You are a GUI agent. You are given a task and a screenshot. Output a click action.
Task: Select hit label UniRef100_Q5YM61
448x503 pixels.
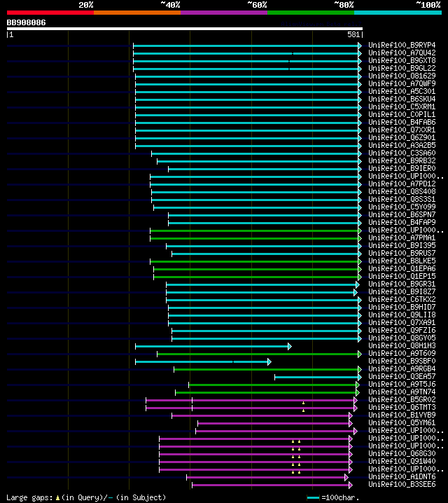402,422
